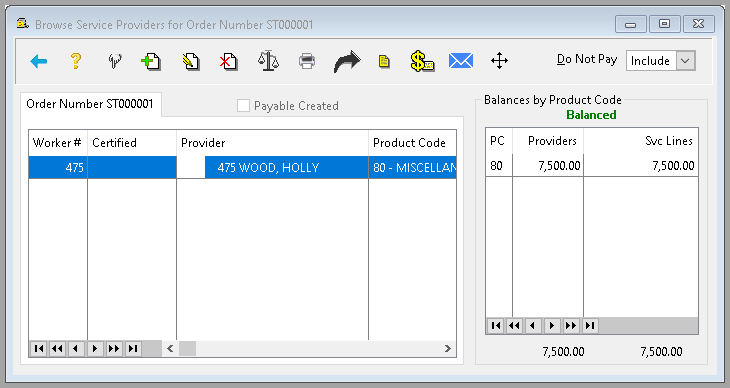Click the application icon in title bar

click(22, 23)
